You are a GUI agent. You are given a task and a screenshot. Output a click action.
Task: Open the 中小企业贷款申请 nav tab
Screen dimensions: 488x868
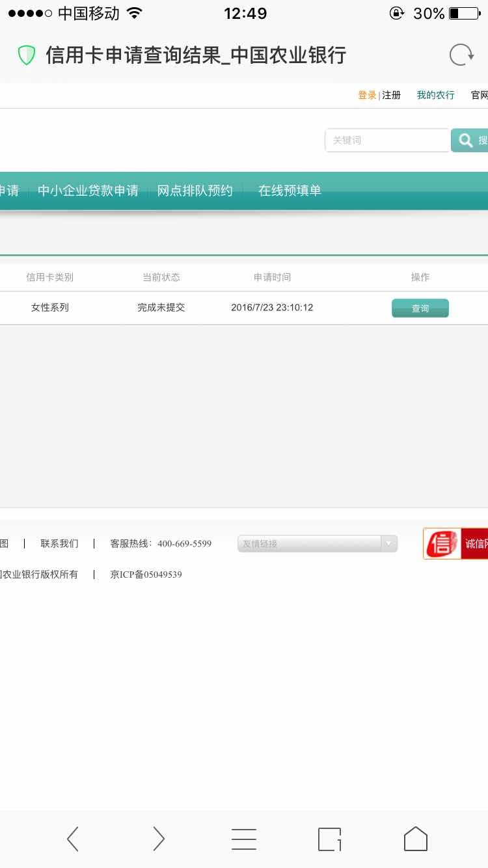pyautogui.click(x=88, y=191)
